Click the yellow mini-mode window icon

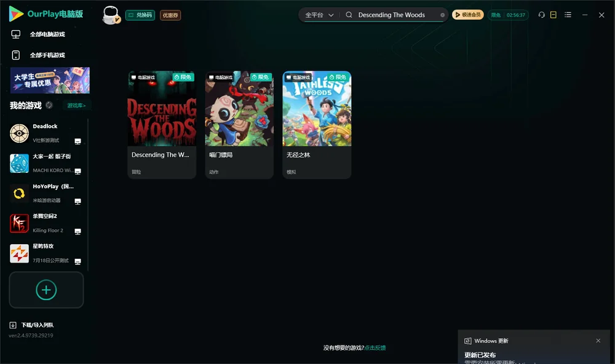[553, 15]
